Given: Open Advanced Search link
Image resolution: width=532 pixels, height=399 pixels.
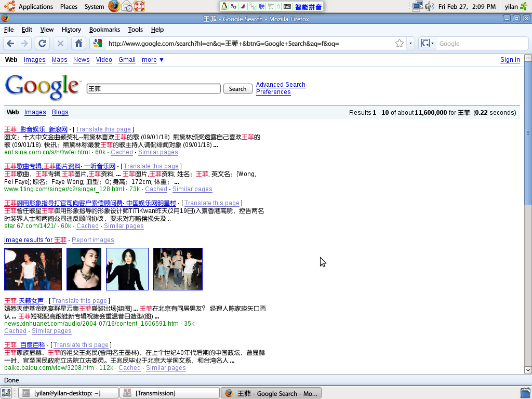Looking at the screenshot, I should pos(281,85).
